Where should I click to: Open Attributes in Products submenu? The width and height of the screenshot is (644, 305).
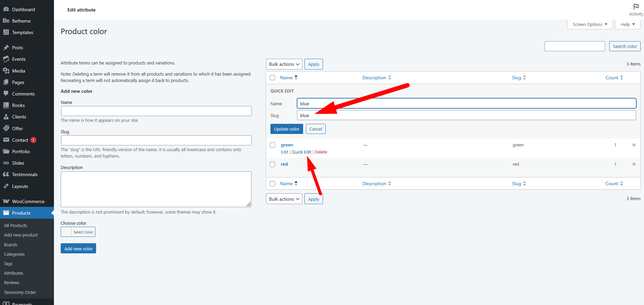point(13,273)
